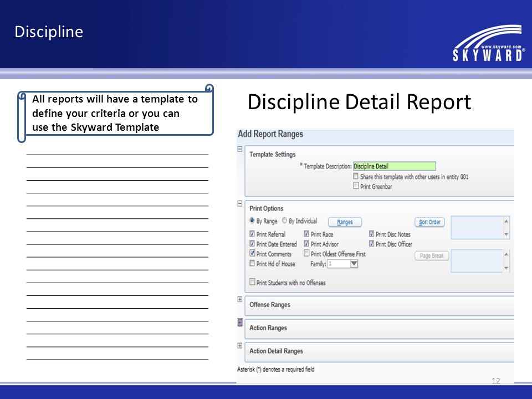Click the Print Options label

[x=267, y=208]
